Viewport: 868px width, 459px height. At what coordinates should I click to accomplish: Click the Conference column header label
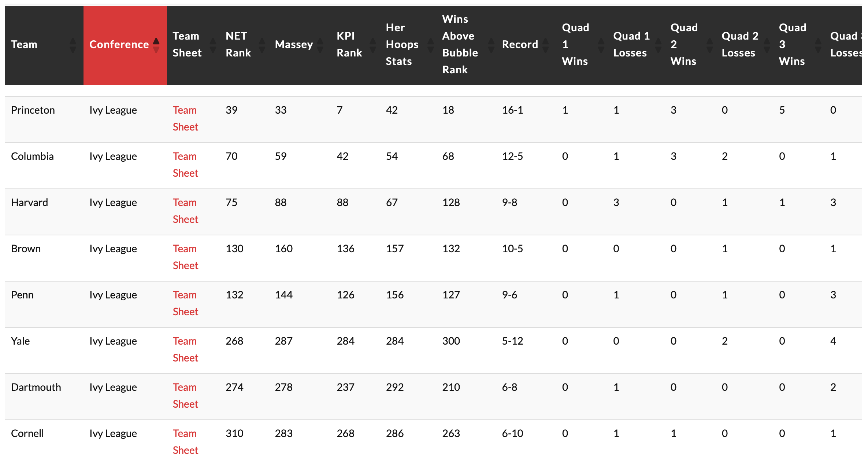[119, 44]
